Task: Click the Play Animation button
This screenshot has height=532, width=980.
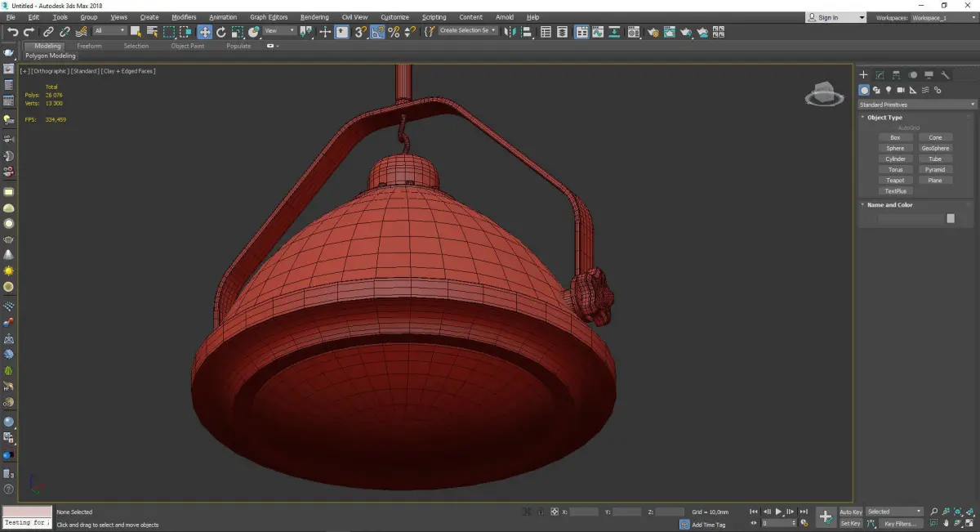Action: click(x=778, y=512)
